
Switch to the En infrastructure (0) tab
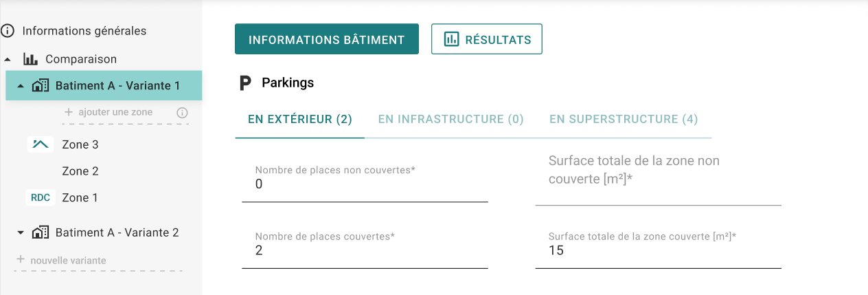tap(451, 119)
